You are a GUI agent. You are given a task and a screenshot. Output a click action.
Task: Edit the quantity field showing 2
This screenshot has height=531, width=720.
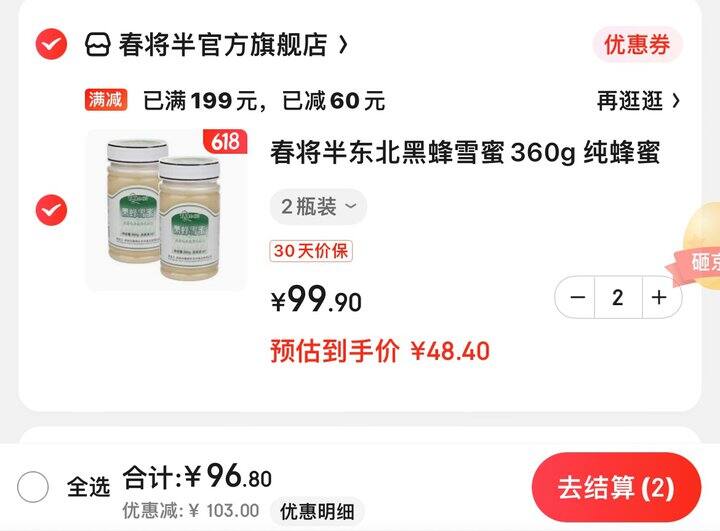[618, 297]
